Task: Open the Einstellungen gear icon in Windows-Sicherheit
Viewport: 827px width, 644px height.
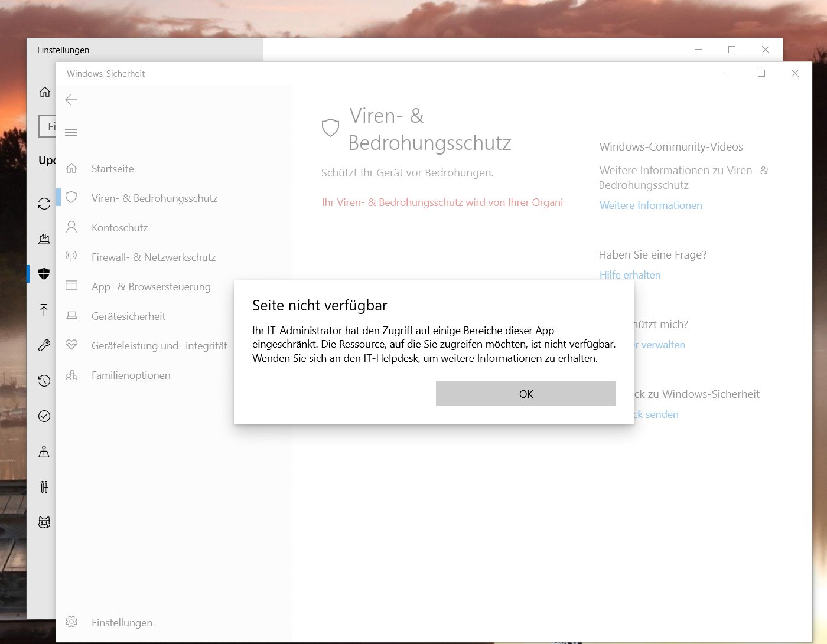Action: (71, 622)
